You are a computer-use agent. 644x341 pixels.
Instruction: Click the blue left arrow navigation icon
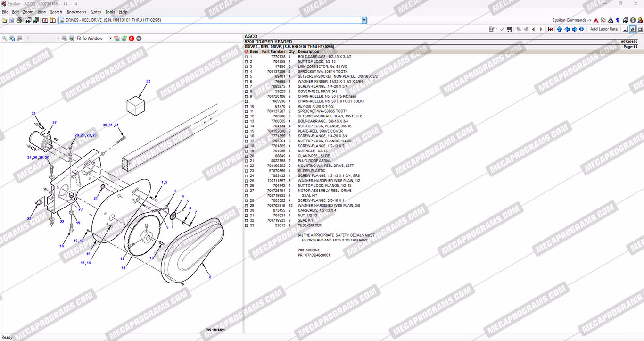coord(567,29)
